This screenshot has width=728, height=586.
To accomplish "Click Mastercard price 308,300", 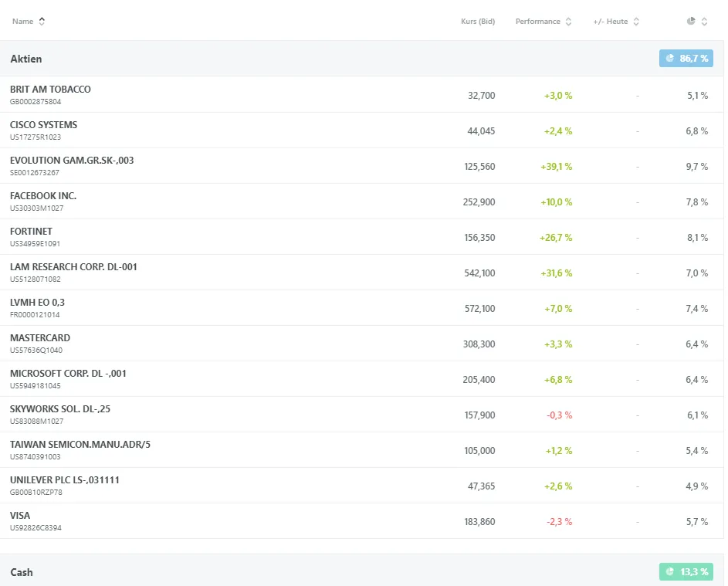I will coord(479,344).
